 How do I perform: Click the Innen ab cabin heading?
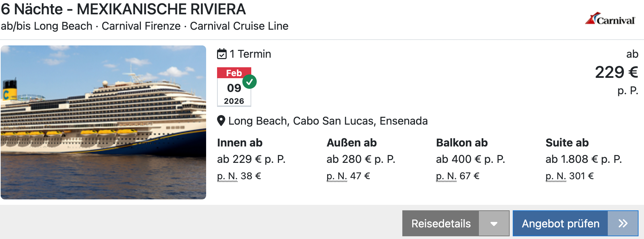(x=240, y=143)
